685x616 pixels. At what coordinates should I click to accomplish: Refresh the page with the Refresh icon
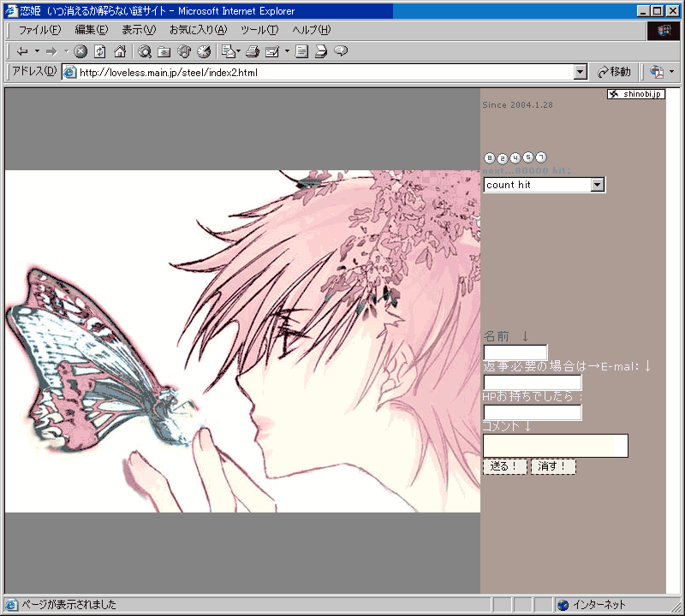(100, 51)
